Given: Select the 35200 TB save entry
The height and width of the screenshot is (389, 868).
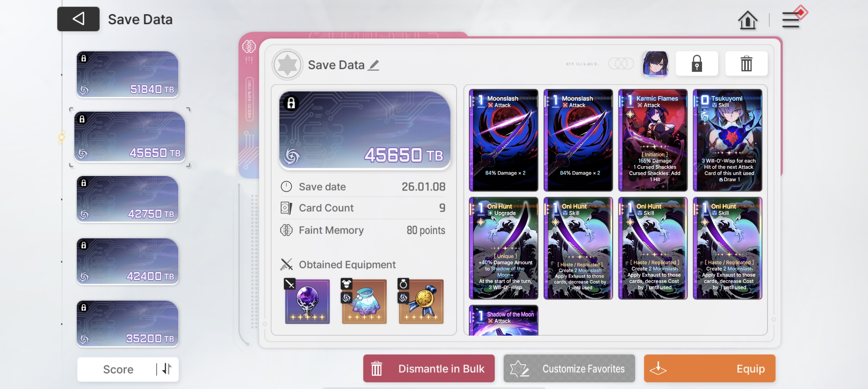Looking at the screenshot, I should point(127,324).
